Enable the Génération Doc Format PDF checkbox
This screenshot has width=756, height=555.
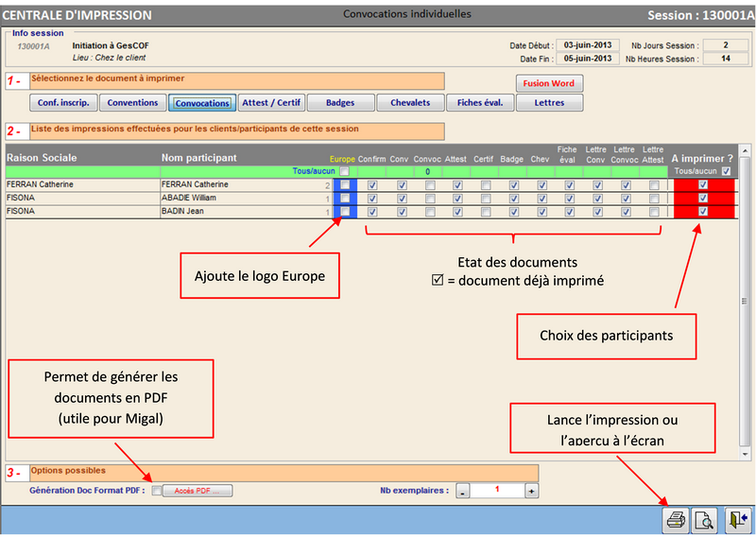(x=156, y=491)
